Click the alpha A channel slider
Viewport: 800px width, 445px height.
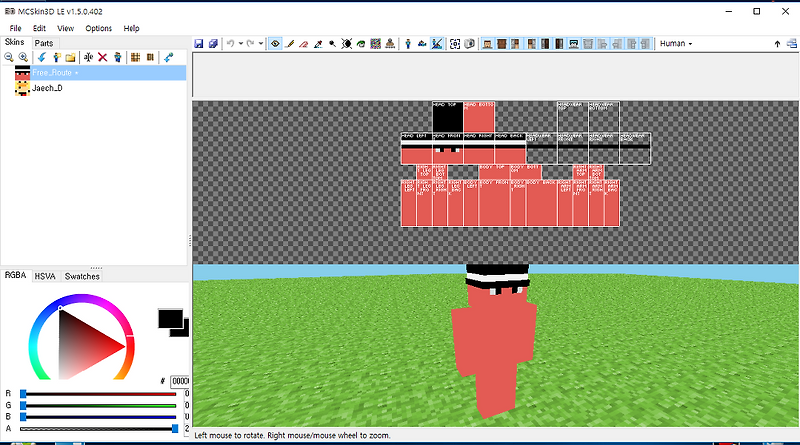pos(98,429)
